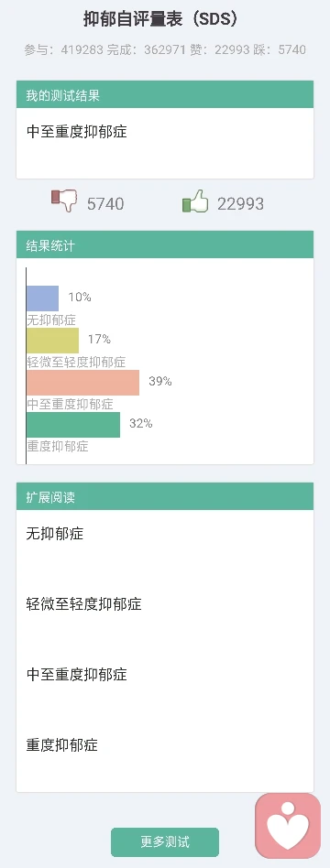Click the like count 22993

[x=240, y=204]
